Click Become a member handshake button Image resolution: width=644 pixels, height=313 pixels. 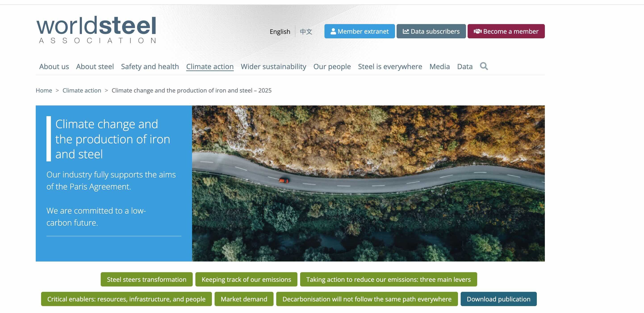coord(506,31)
